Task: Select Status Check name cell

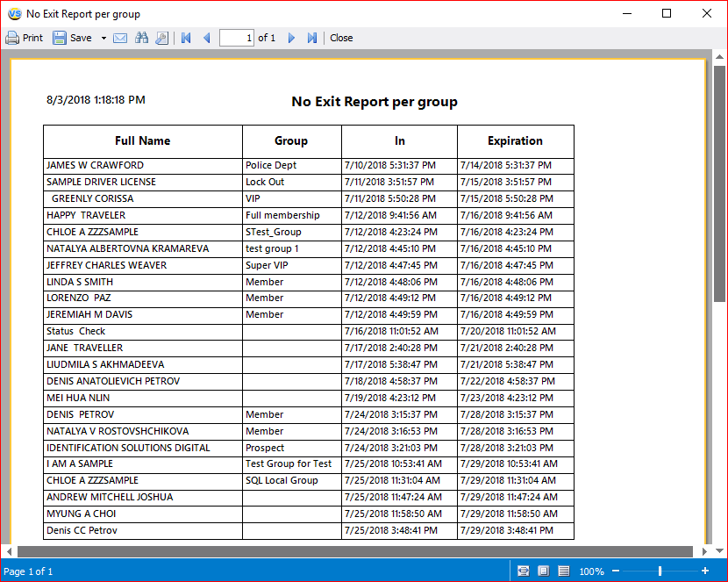Action: [x=143, y=332]
